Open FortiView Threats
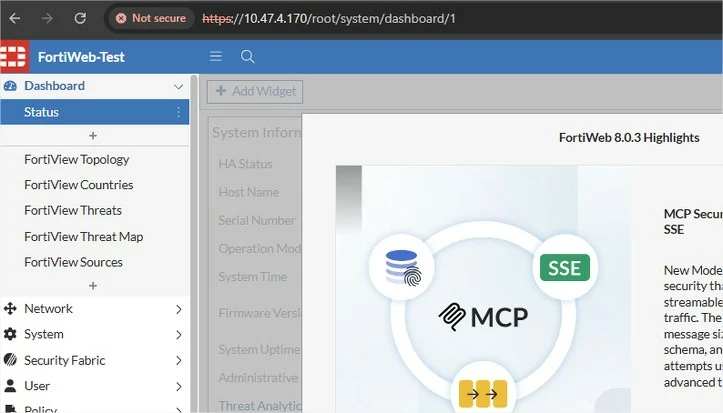The width and height of the screenshot is (723, 413). click(73, 211)
